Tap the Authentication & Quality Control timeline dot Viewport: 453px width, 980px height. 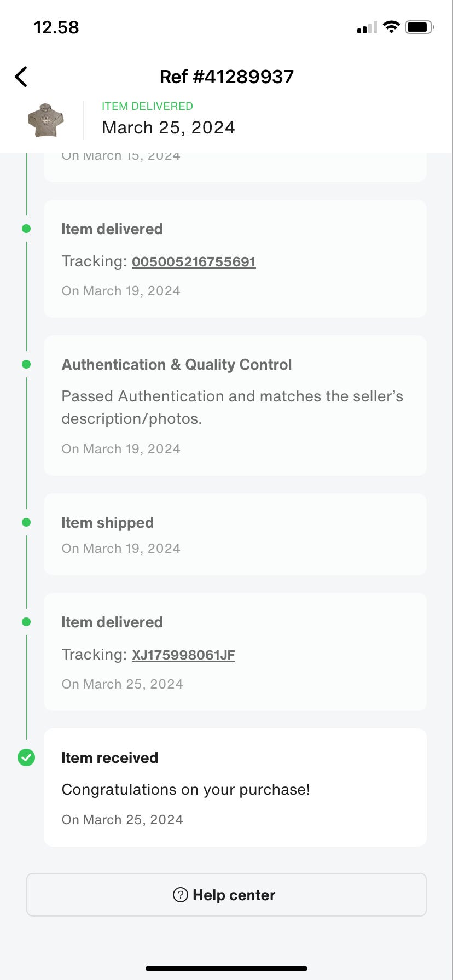point(26,364)
